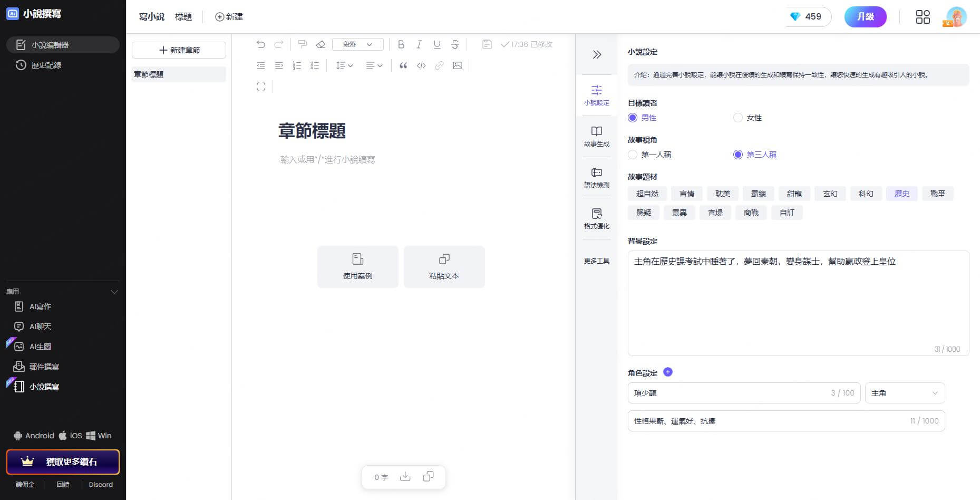Choose 第一人稱 story perspective
Image resolution: width=980 pixels, height=500 pixels.
click(x=649, y=155)
